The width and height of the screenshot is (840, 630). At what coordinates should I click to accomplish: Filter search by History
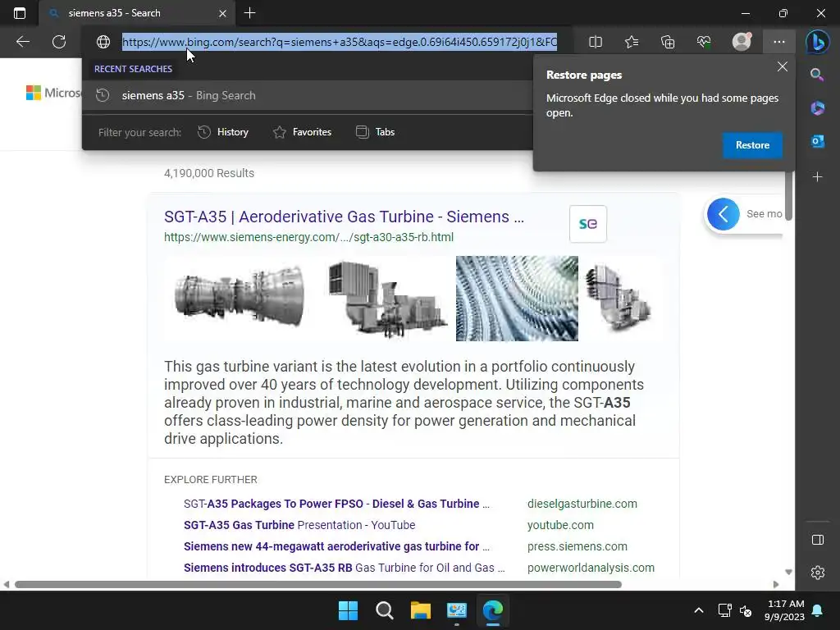tap(223, 132)
